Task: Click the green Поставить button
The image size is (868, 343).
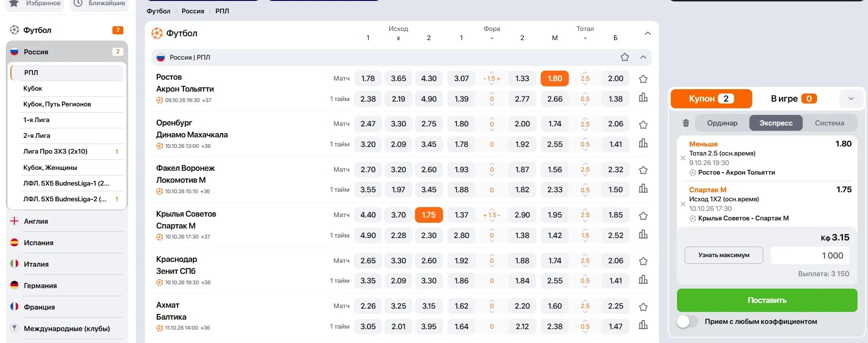Action: (767, 300)
